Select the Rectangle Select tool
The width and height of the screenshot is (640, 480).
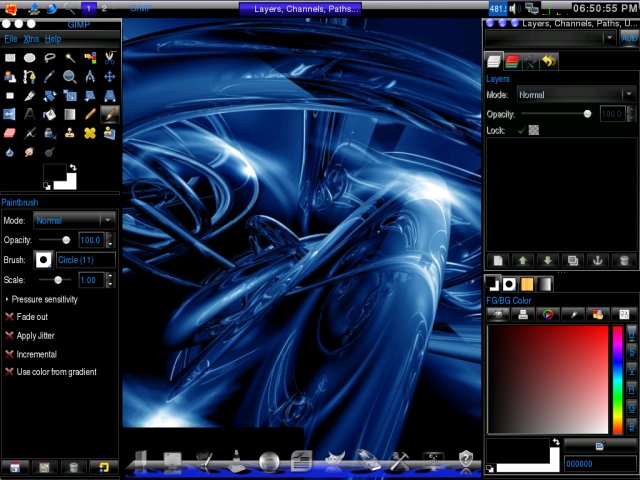tap(10, 58)
